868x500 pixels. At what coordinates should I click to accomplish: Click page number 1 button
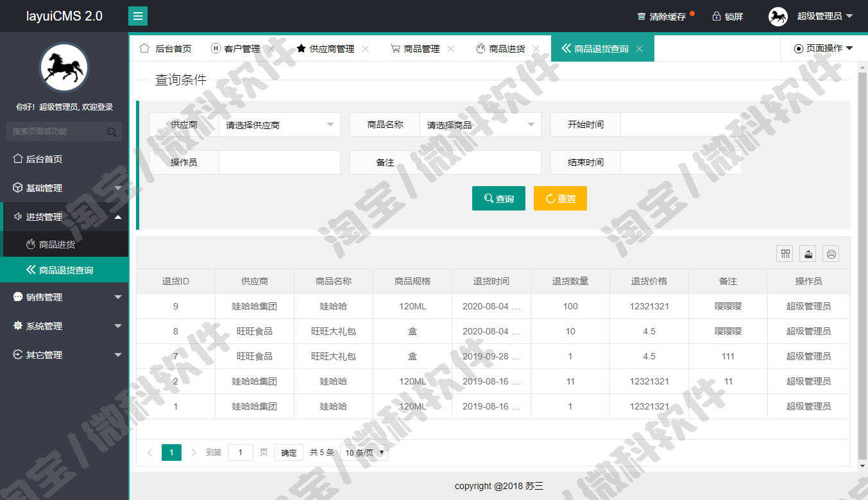pos(171,453)
